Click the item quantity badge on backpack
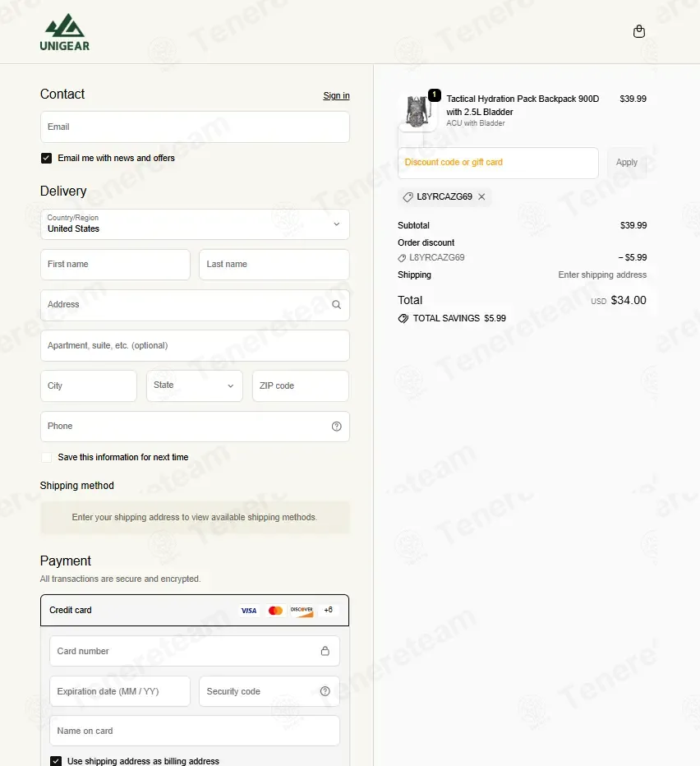This screenshot has height=766, width=700. 435,95
